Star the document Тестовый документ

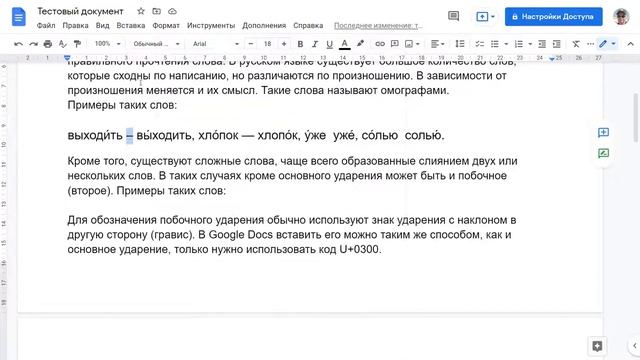pos(141,11)
